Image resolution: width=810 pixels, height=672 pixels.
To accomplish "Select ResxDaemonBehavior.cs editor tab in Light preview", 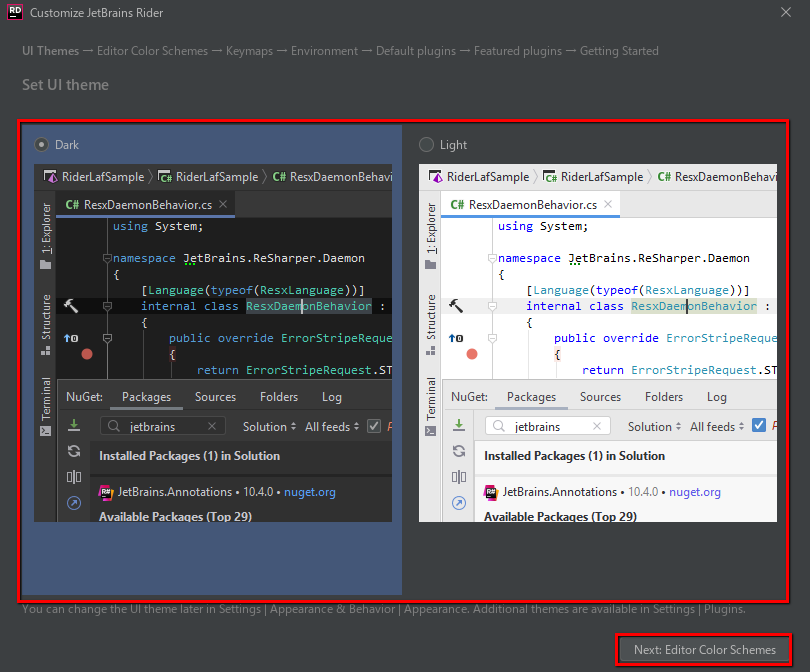I will click(530, 205).
